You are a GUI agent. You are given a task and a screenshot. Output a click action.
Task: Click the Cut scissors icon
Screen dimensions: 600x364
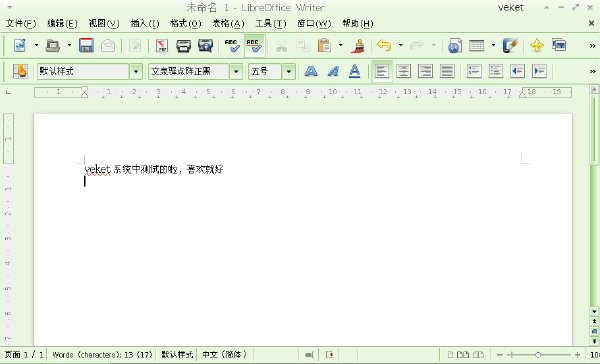click(x=281, y=46)
